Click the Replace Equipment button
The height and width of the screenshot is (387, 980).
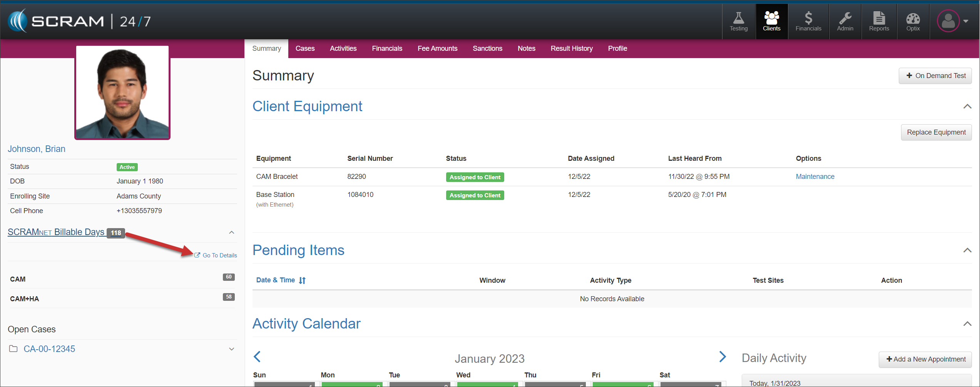[936, 132]
